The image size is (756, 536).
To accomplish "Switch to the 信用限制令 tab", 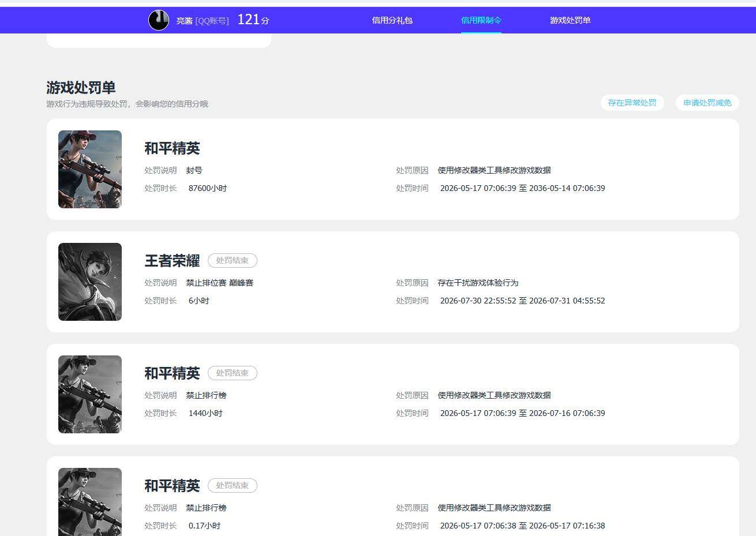I will point(481,20).
